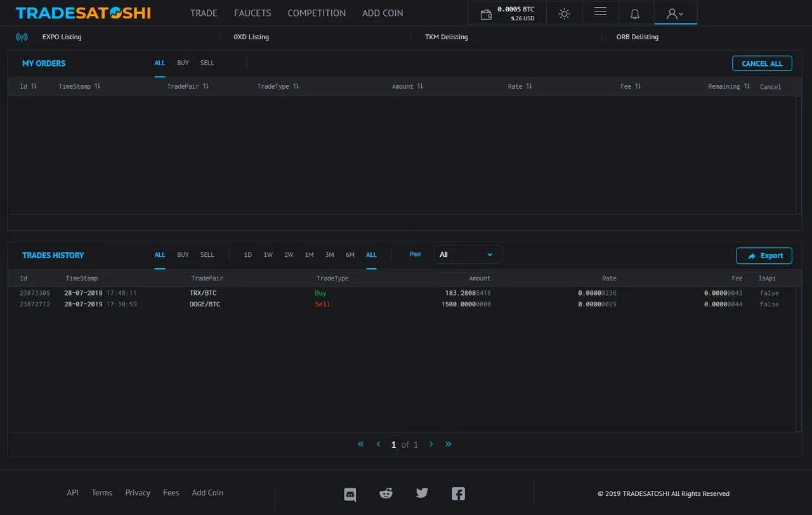Click the CANCEL ALL button
Screen dimensions: 812x515
pyautogui.click(x=762, y=63)
